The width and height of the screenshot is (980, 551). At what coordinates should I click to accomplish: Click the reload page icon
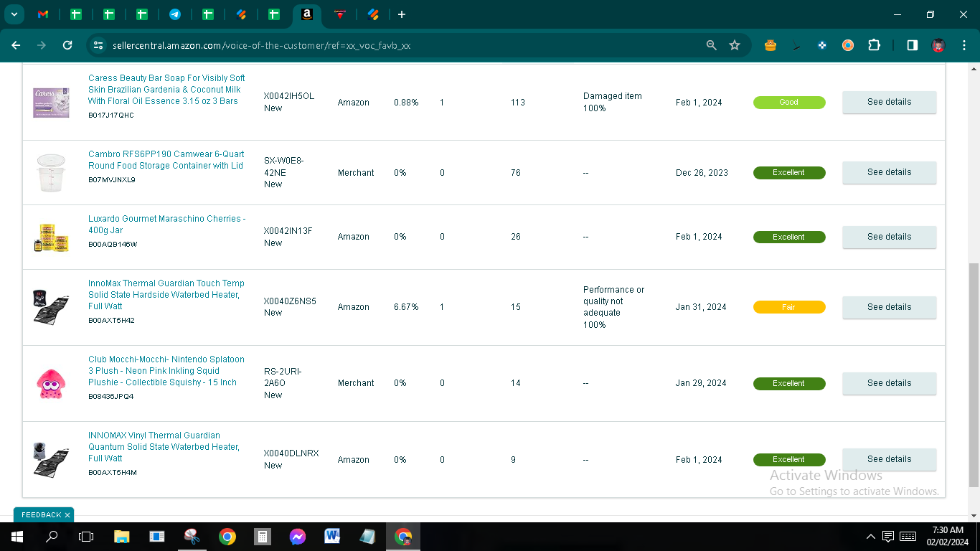click(67, 45)
